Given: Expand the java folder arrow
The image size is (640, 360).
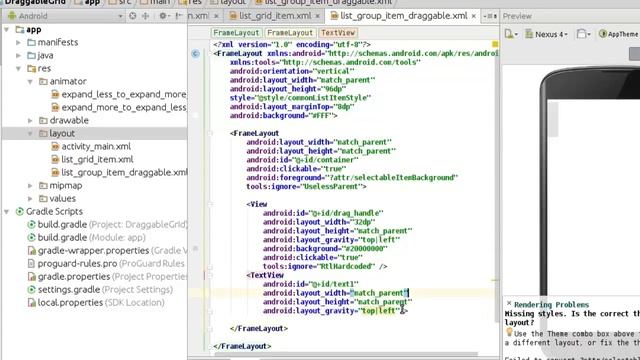Looking at the screenshot, I should pos(18,55).
